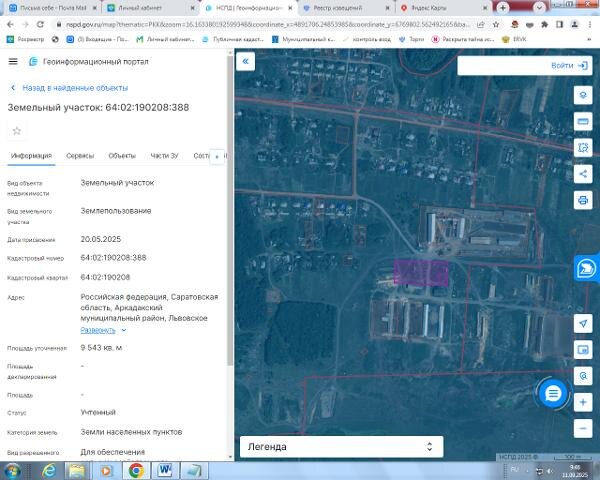Viewport: 600px width, 480px height.
Task: Add land plot to favorites with star
Action: [x=16, y=131]
